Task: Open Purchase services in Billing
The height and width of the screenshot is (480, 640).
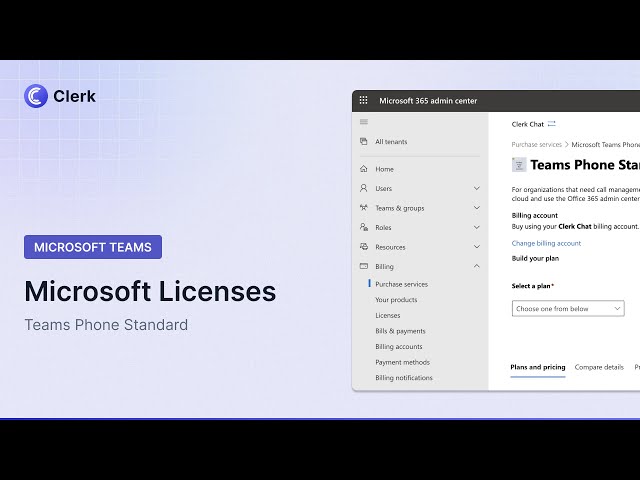Action: point(401,284)
